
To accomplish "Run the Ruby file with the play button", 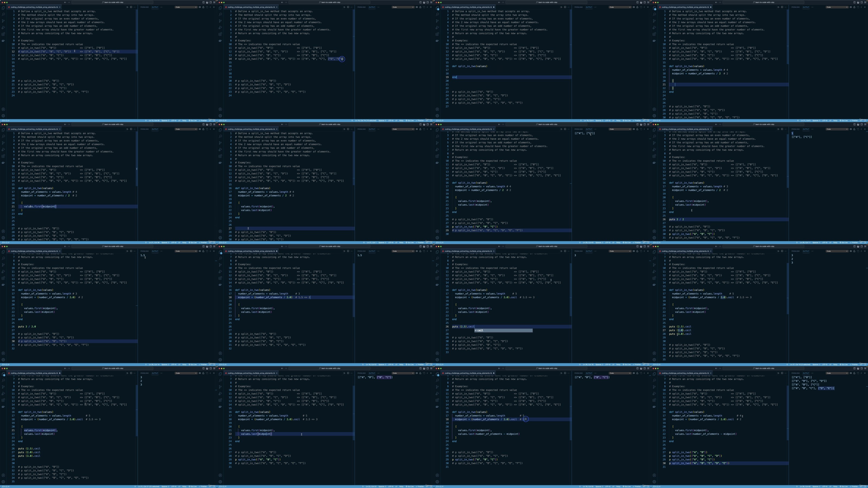I will click(128, 7).
